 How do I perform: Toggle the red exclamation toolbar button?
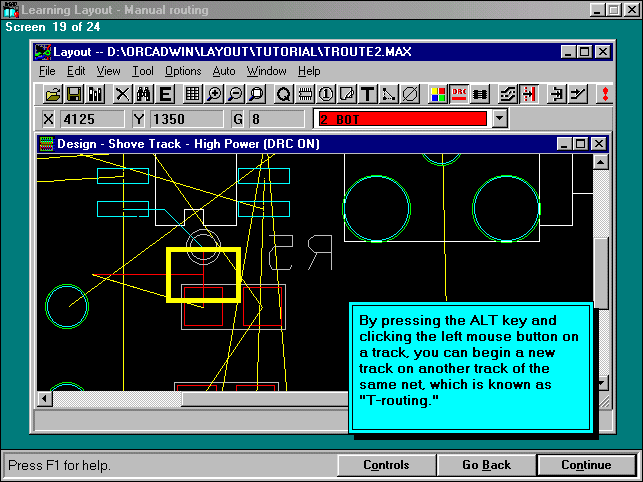(604, 94)
